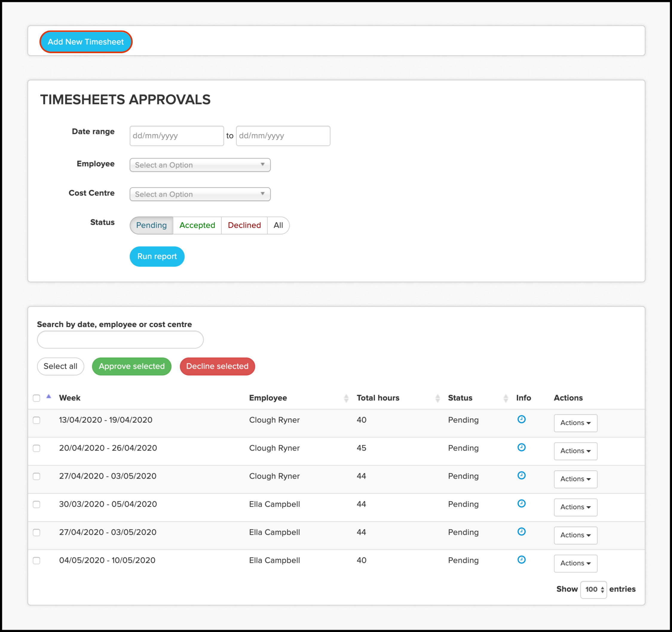
Task: Sort by Total hours column arrows
Action: pyautogui.click(x=437, y=398)
